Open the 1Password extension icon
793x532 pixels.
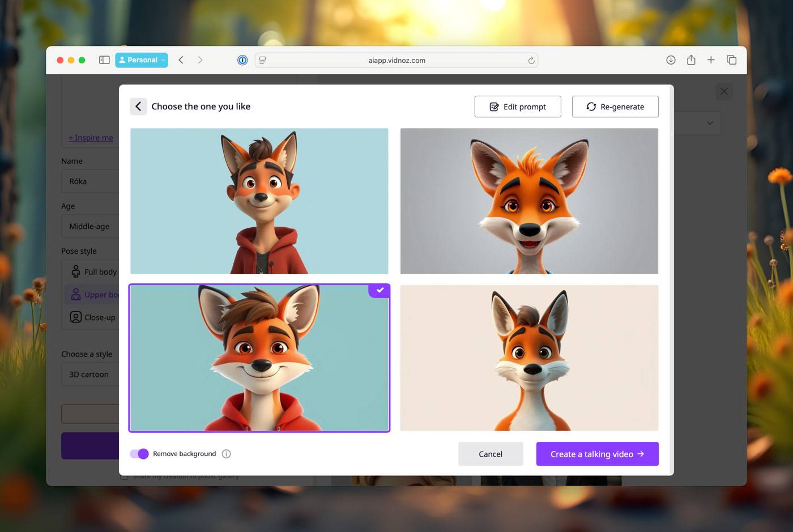coord(242,60)
